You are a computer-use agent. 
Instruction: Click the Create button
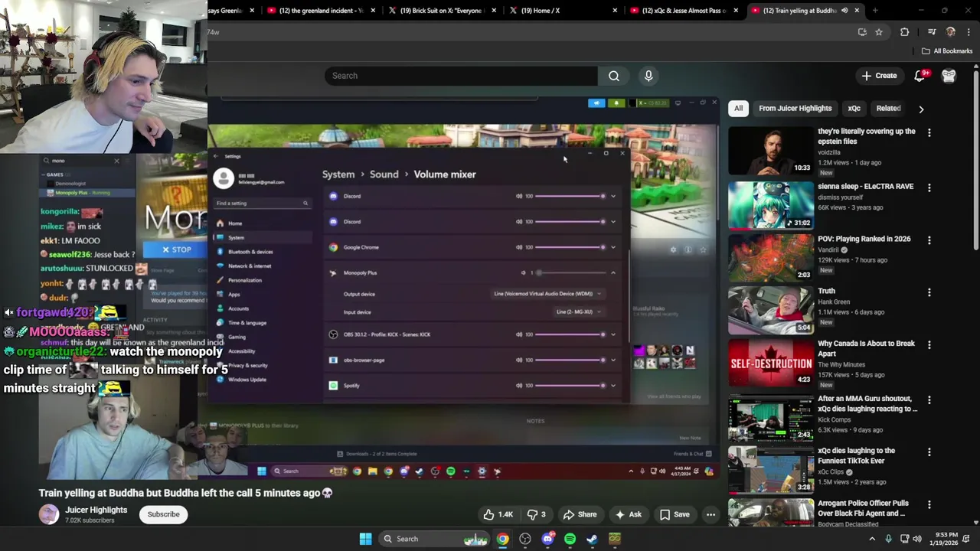pyautogui.click(x=878, y=76)
